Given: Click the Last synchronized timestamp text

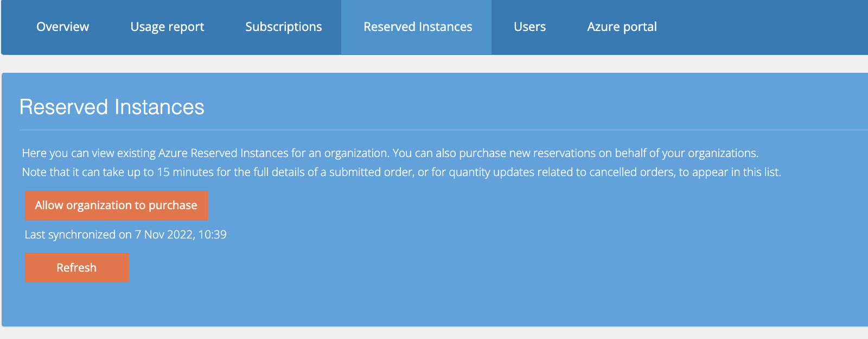Looking at the screenshot, I should pos(125,235).
